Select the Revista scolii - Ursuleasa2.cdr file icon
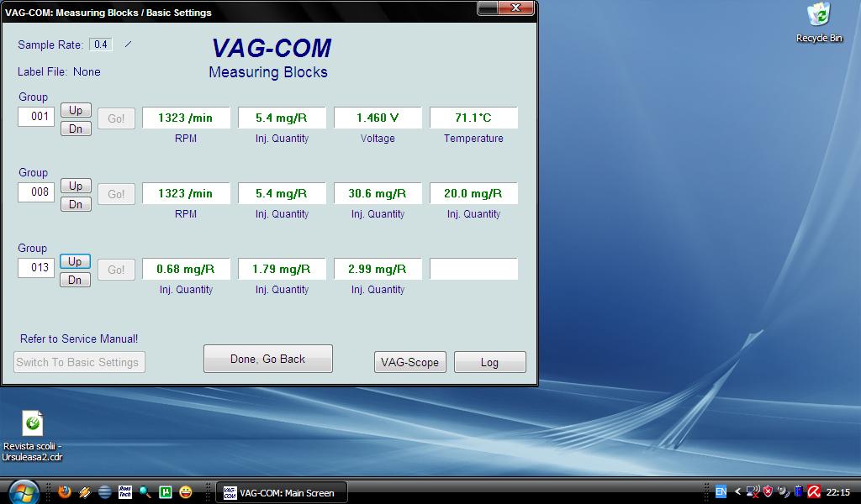This screenshot has width=861, height=504. (x=32, y=437)
